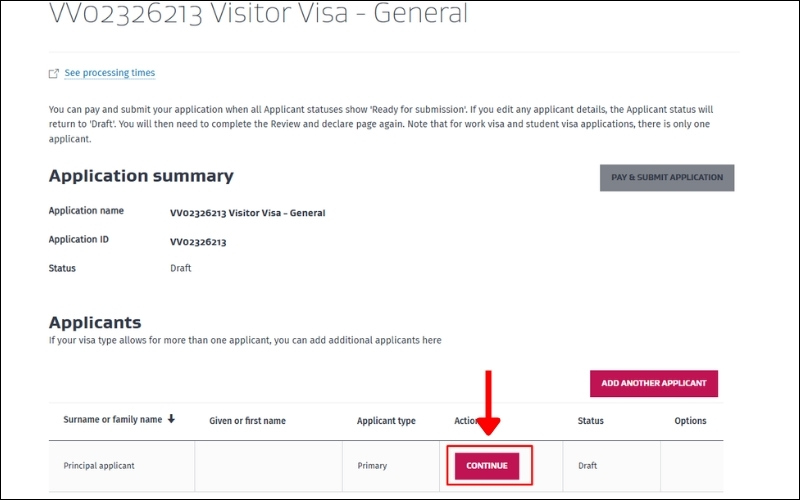Viewport: 800px width, 500px height.
Task: Click the Application name value text
Action: [x=247, y=213]
